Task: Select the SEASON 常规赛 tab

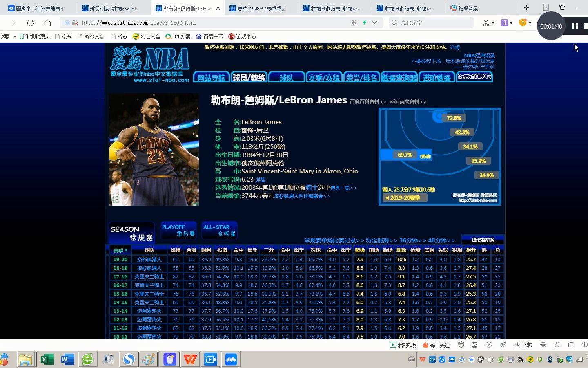Action: [x=131, y=233]
